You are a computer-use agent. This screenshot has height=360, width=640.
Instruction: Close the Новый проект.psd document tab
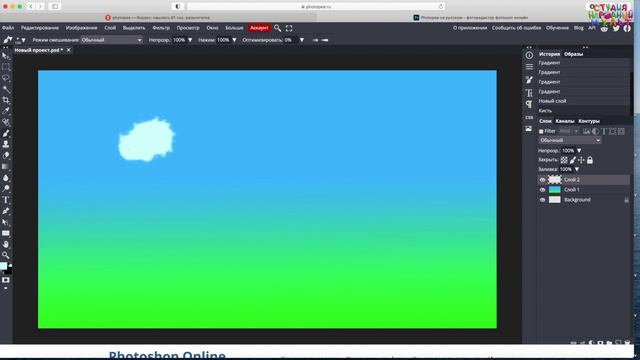point(69,50)
